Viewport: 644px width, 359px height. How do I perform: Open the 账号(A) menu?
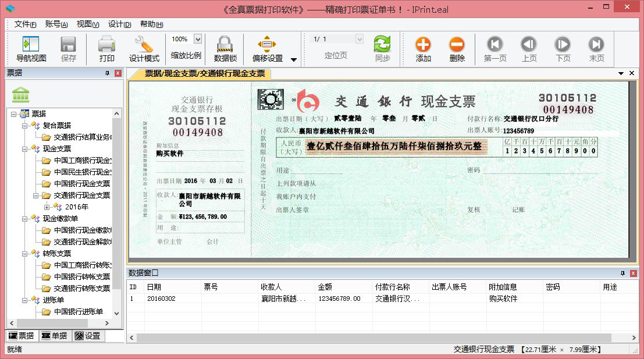56,24
